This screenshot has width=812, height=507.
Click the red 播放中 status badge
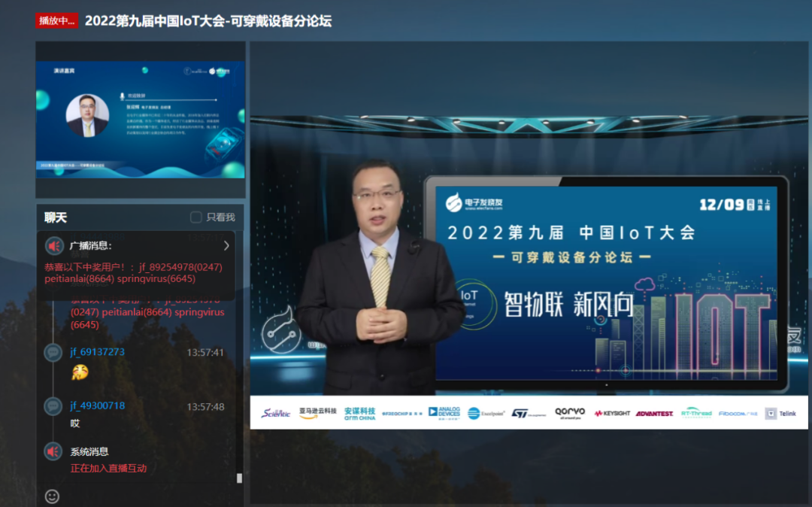click(56, 21)
